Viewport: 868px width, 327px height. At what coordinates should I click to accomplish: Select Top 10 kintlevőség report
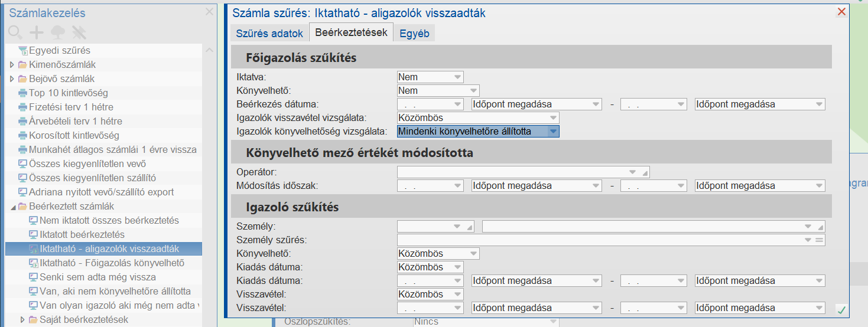[68, 93]
